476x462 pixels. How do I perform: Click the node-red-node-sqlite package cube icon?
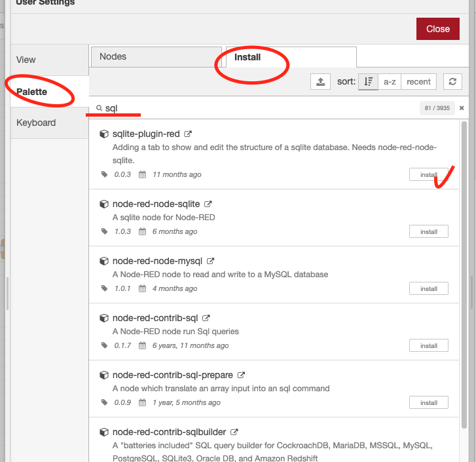pos(104,204)
